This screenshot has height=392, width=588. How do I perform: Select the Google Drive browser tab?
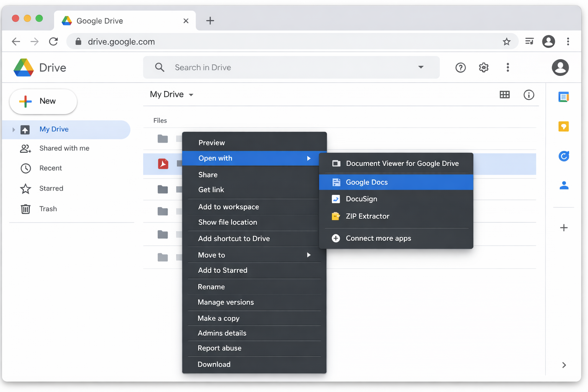pos(125,21)
